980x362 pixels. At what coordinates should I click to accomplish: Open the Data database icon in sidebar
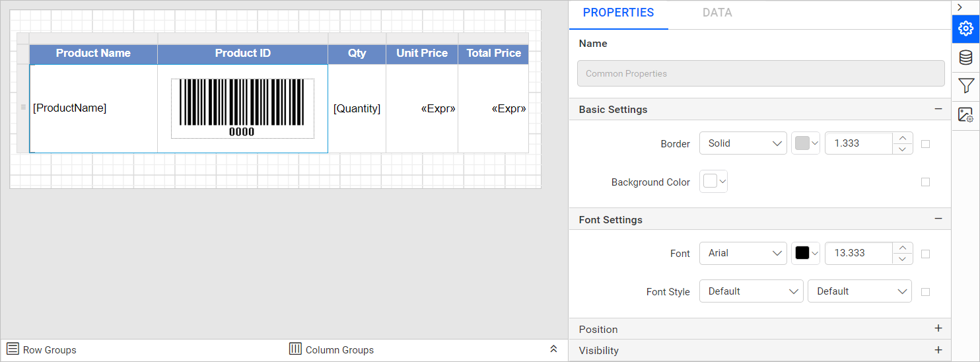(x=965, y=57)
